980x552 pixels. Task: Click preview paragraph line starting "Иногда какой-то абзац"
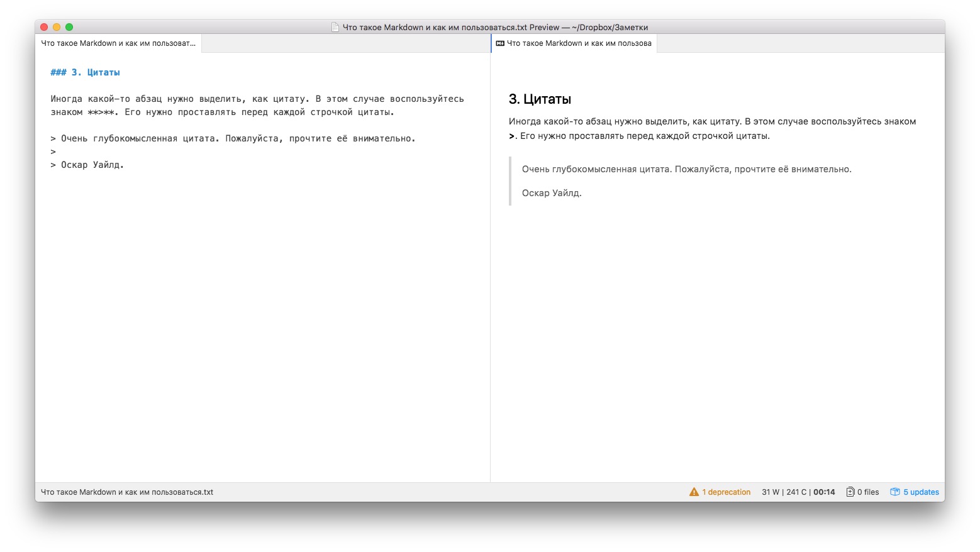click(x=712, y=121)
